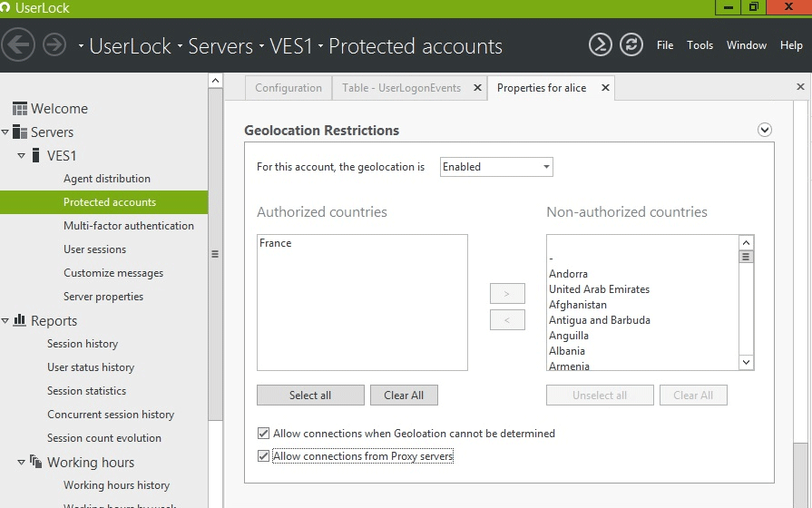Click the countries list scrollbar thumb
The width and height of the screenshot is (812, 508).
point(746,257)
